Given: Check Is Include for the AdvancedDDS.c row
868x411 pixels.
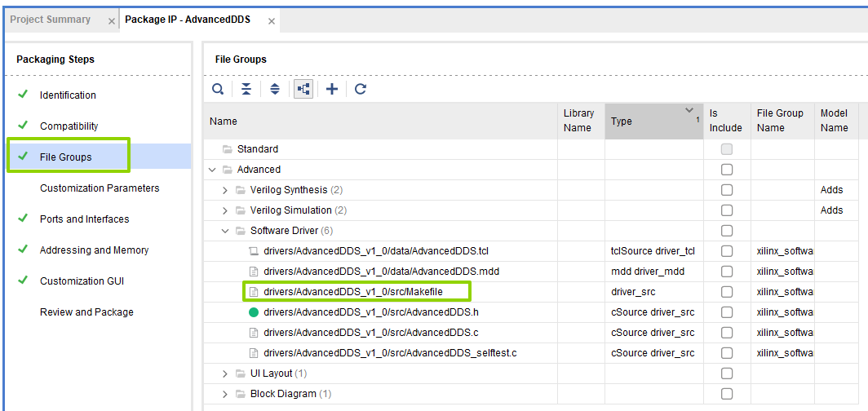Looking at the screenshot, I should coord(726,333).
